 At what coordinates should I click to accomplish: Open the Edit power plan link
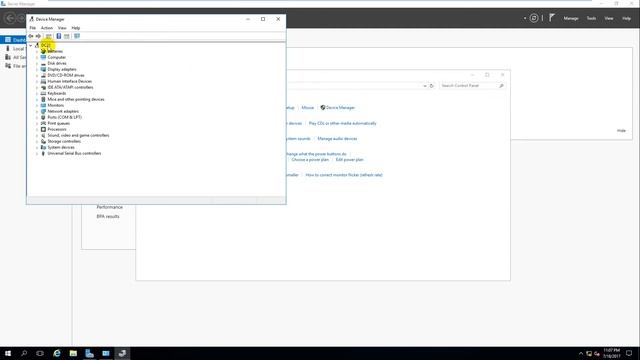click(x=349, y=160)
